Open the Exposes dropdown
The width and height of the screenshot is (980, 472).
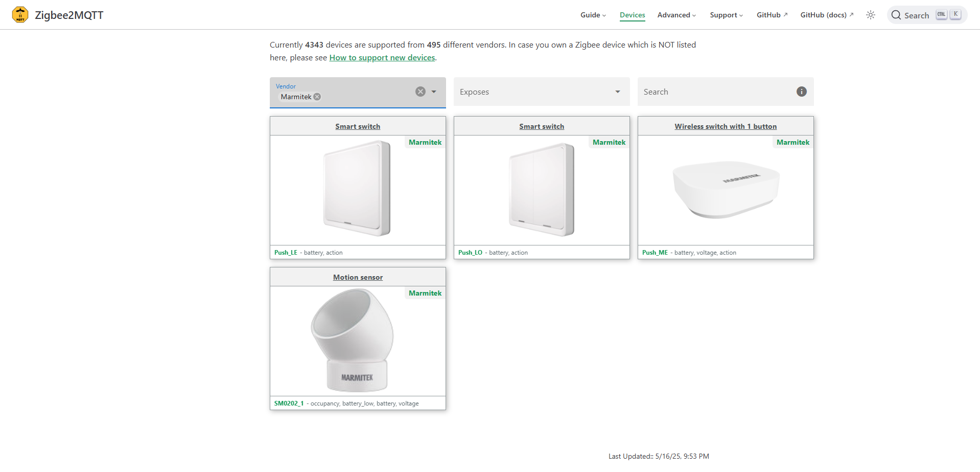pyautogui.click(x=542, y=92)
